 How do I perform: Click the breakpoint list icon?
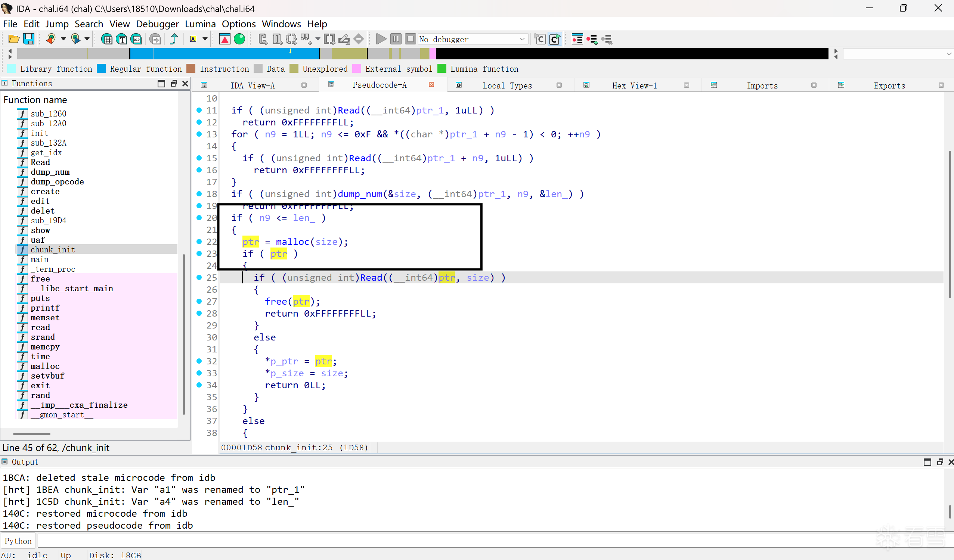(x=577, y=39)
